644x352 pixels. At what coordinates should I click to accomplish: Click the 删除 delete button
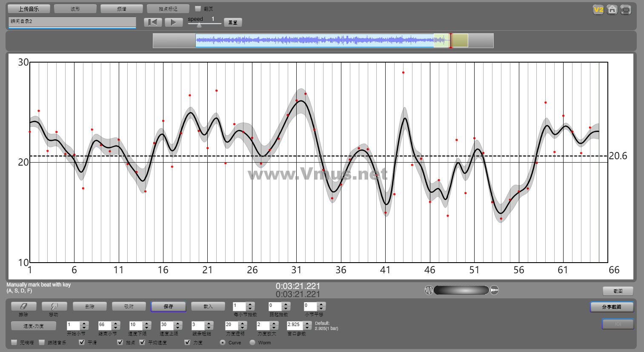point(89,306)
